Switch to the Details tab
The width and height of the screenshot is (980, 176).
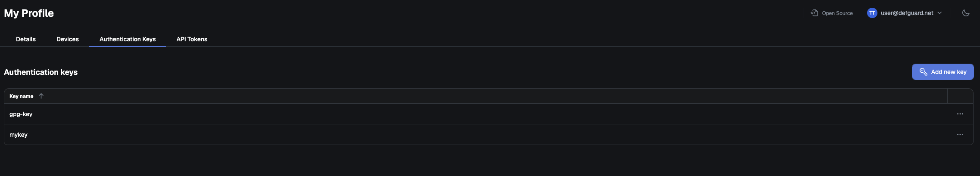[26, 39]
